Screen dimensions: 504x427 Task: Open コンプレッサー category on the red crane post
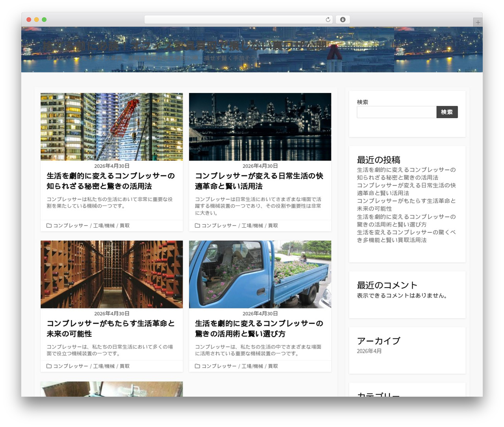point(71,226)
